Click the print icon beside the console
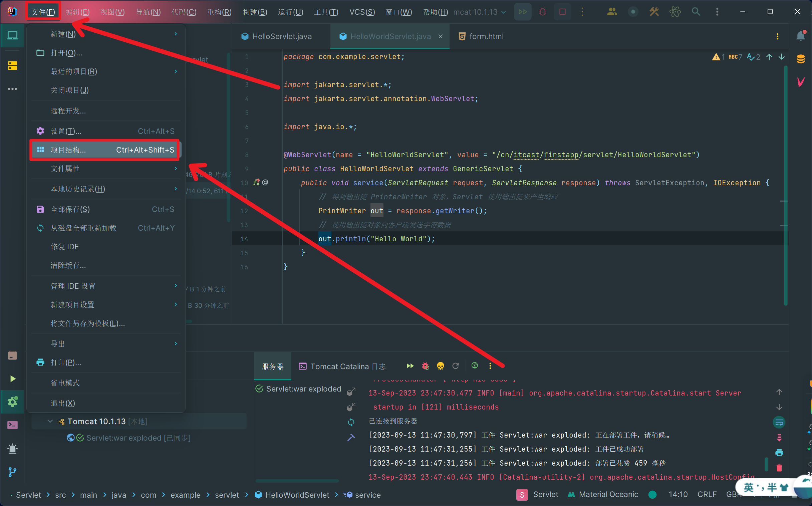 click(779, 453)
